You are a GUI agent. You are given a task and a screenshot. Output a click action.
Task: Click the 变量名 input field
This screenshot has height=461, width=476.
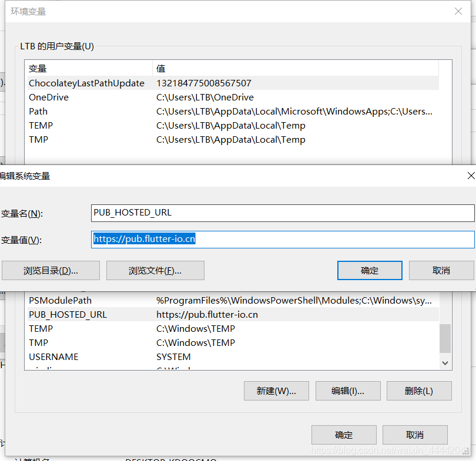[283, 213]
